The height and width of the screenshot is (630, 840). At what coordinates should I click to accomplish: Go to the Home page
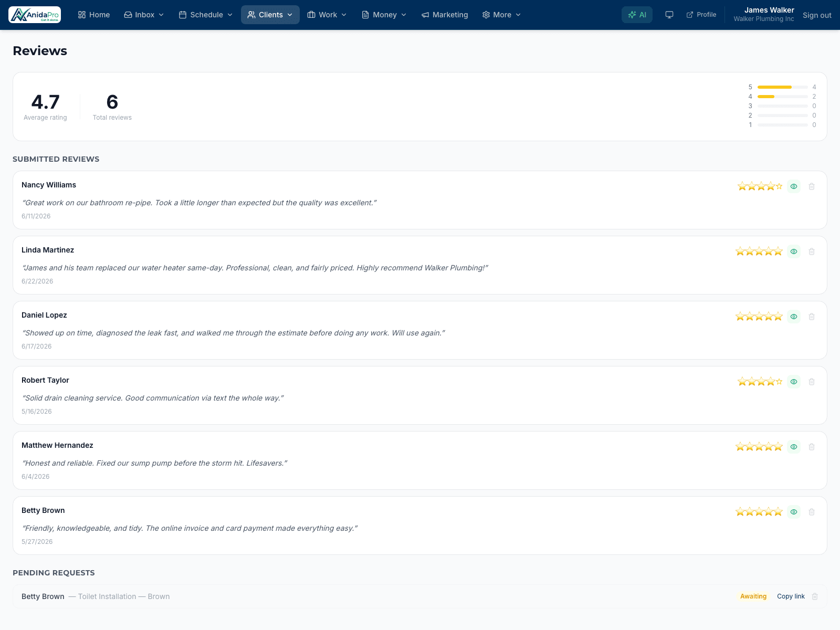tap(94, 15)
